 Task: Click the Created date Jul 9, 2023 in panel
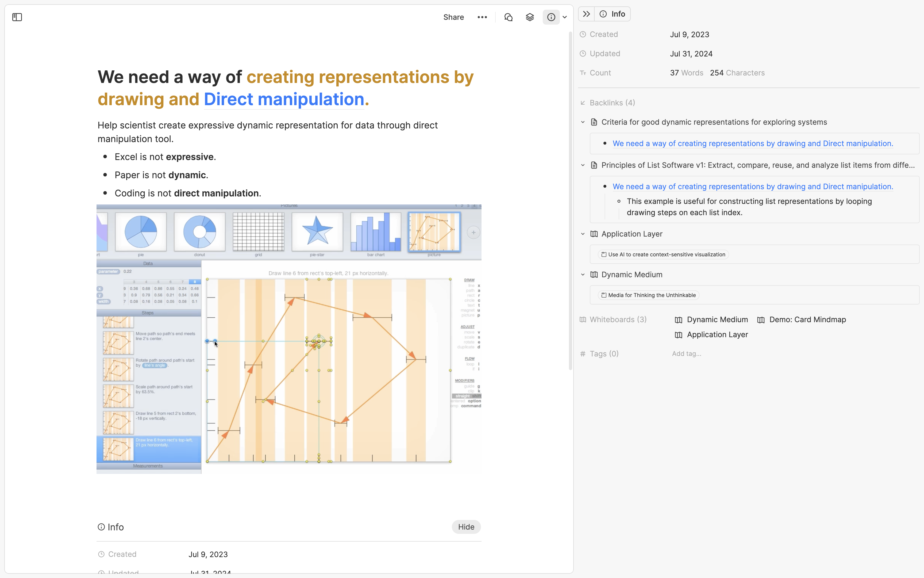[690, 35]
